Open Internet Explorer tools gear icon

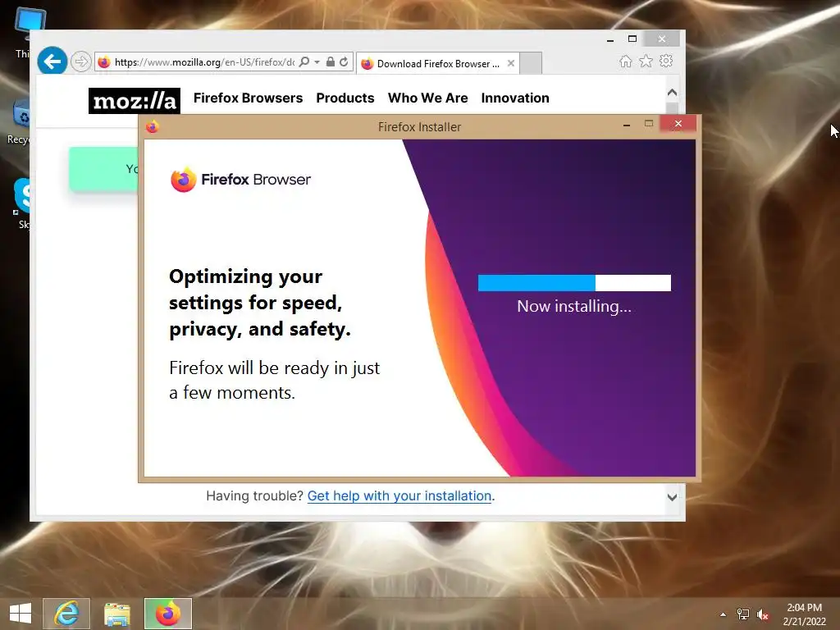click(x=666, y=61)
